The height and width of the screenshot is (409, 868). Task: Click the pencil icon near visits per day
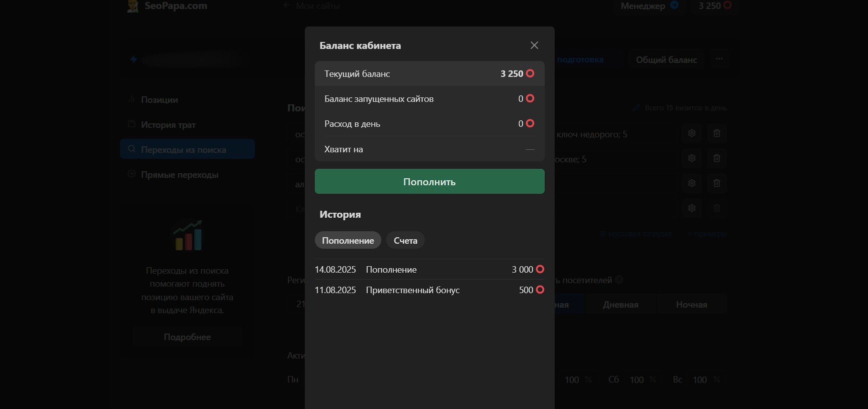[636, 108]
